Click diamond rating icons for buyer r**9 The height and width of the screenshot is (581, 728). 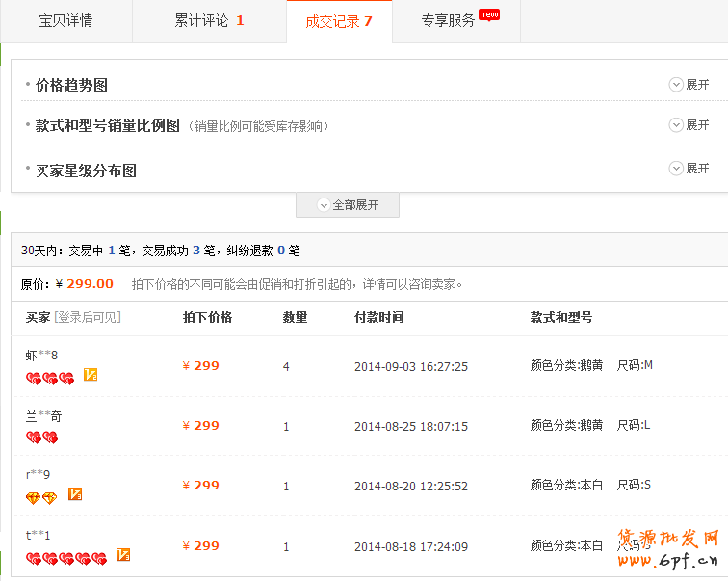[41, 497]
